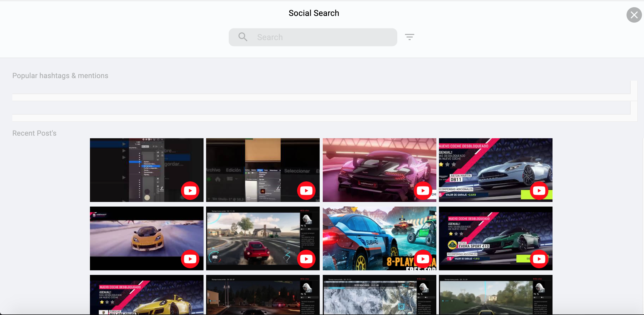Open the blue Subaru rally thumbnail
The image size is (644, 315).
click(380, 238)
